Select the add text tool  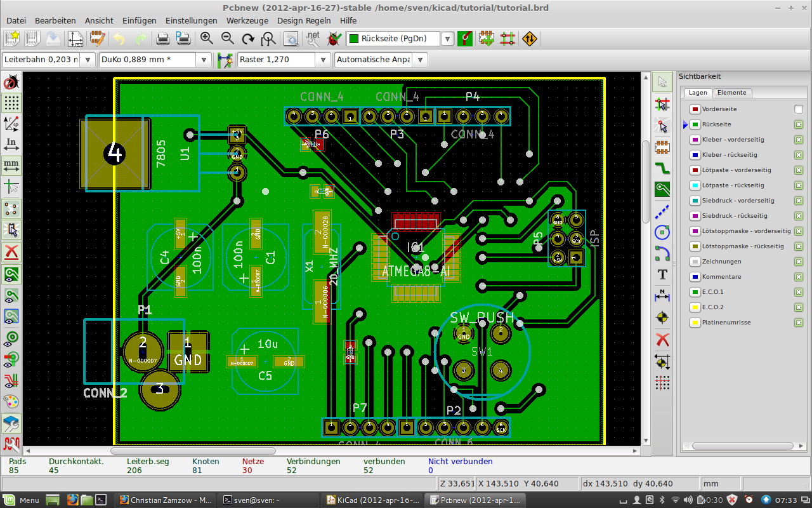(x=662, y=274)
